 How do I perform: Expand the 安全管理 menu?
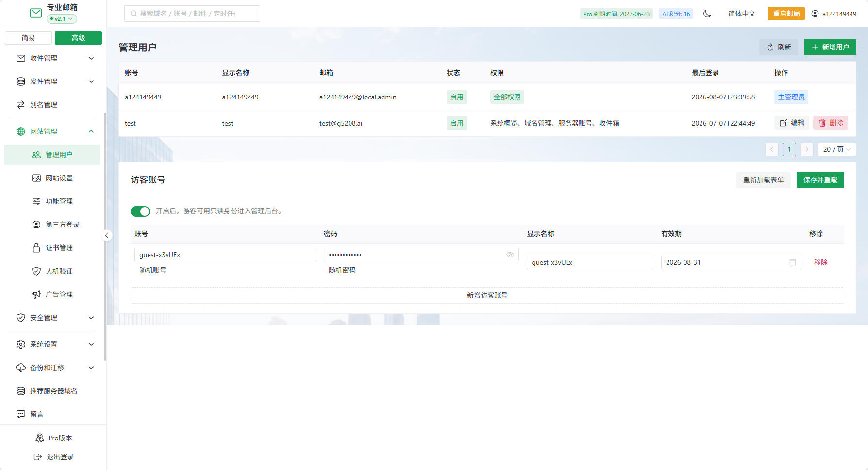(91, 318)
